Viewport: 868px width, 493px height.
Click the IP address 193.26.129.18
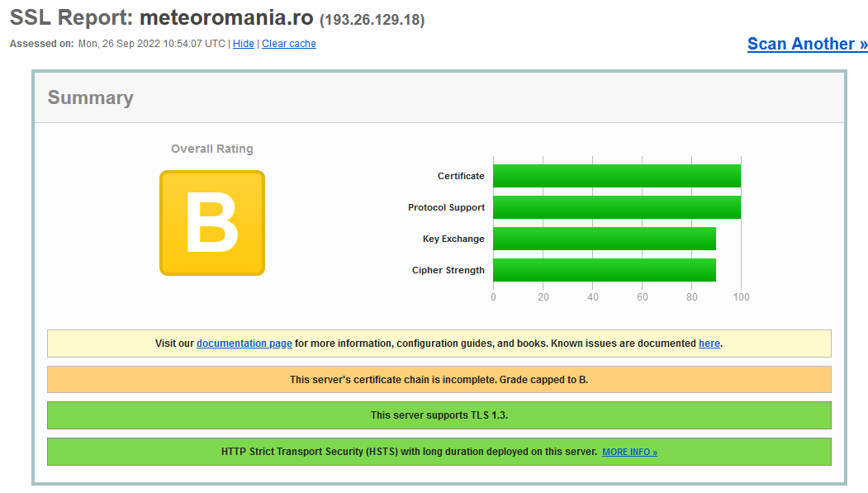click(372, 20)
